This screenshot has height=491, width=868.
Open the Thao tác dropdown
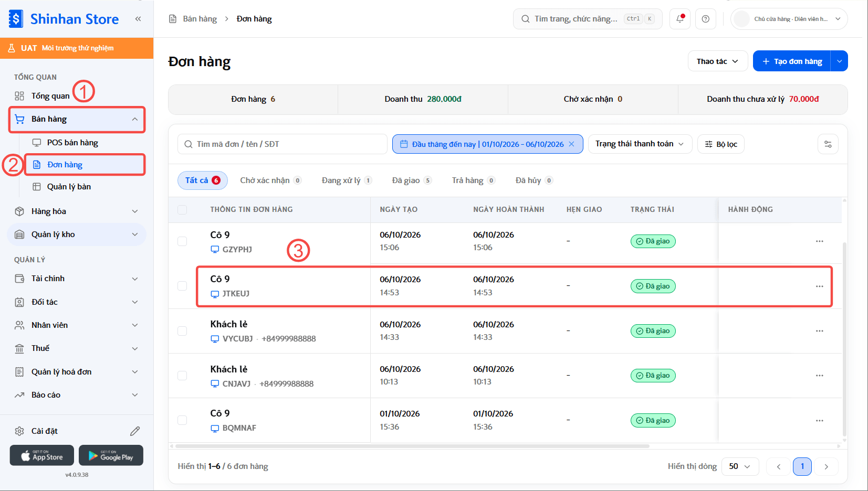(x=717, y=61)
